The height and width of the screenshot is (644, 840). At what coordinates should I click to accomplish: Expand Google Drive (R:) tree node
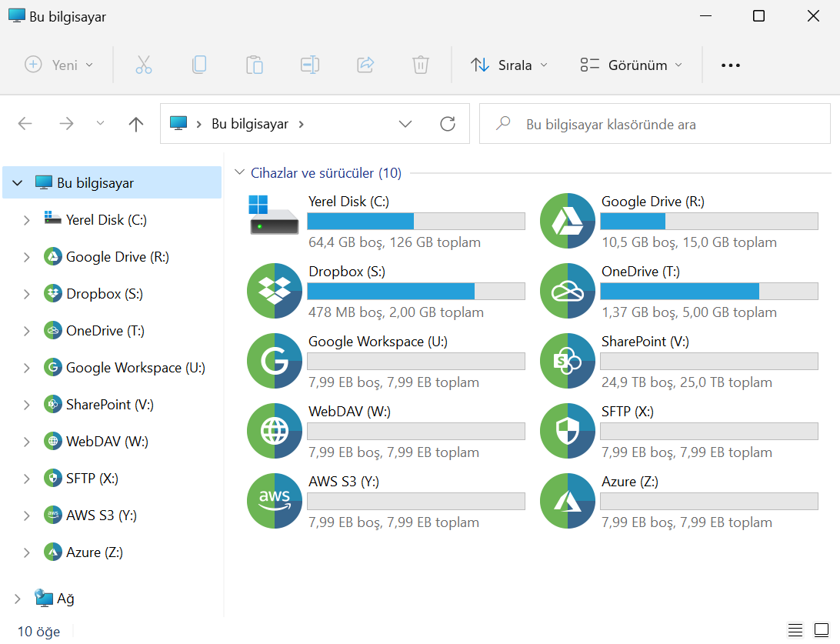[27, 257]
